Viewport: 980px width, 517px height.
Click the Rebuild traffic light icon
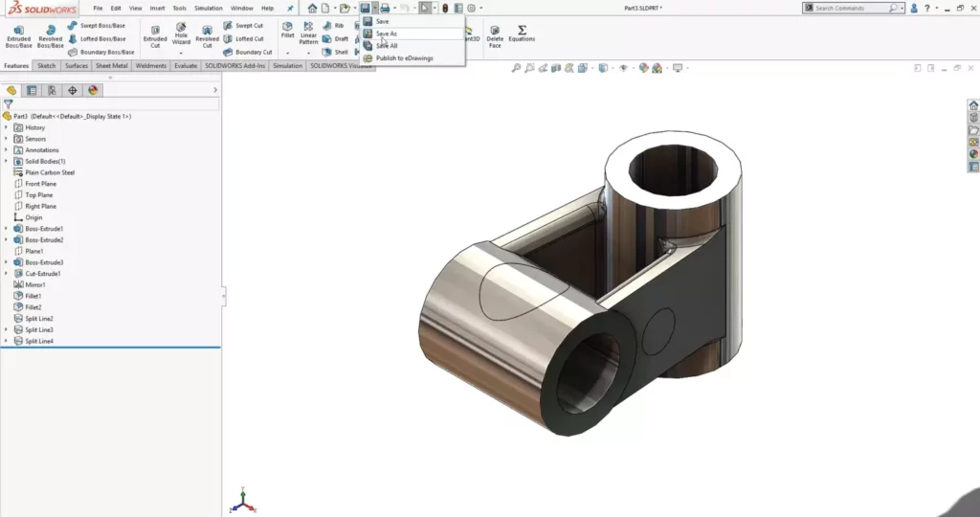(x=445, y=8)
